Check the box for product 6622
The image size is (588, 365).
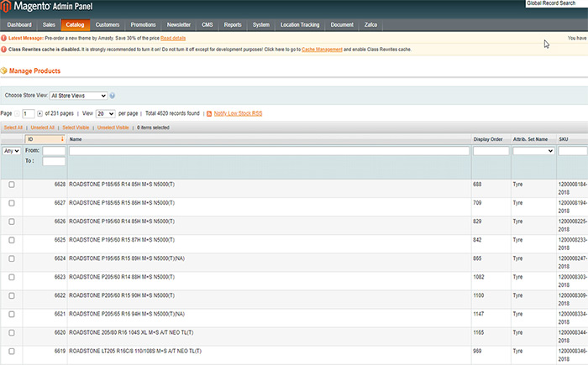coord(12,295)
